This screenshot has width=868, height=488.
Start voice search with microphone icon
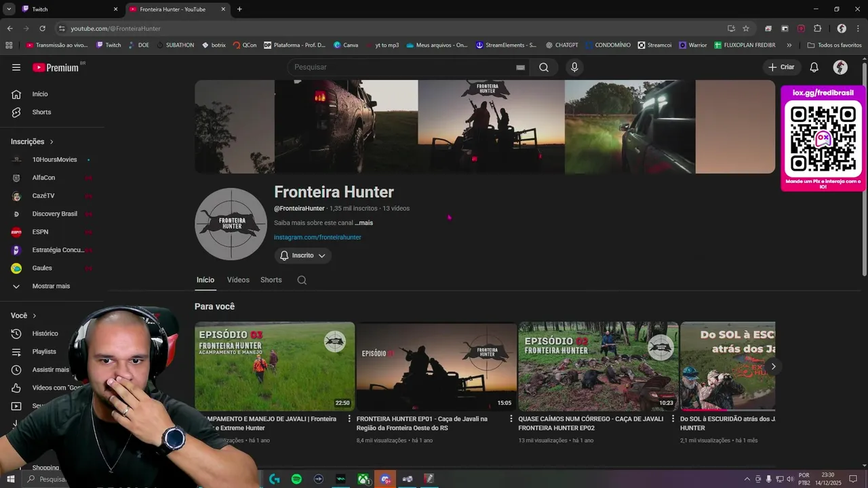[x=574, y=67]
